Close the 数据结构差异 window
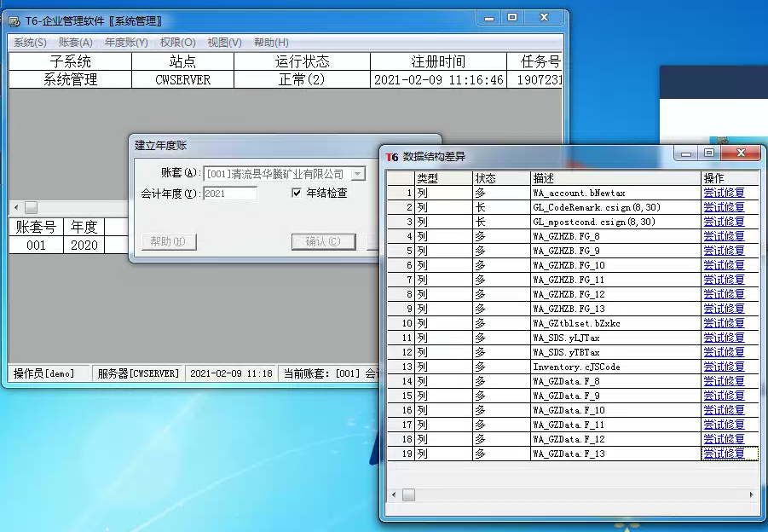Screen dimensions: 768x532 tap(741, 153)
